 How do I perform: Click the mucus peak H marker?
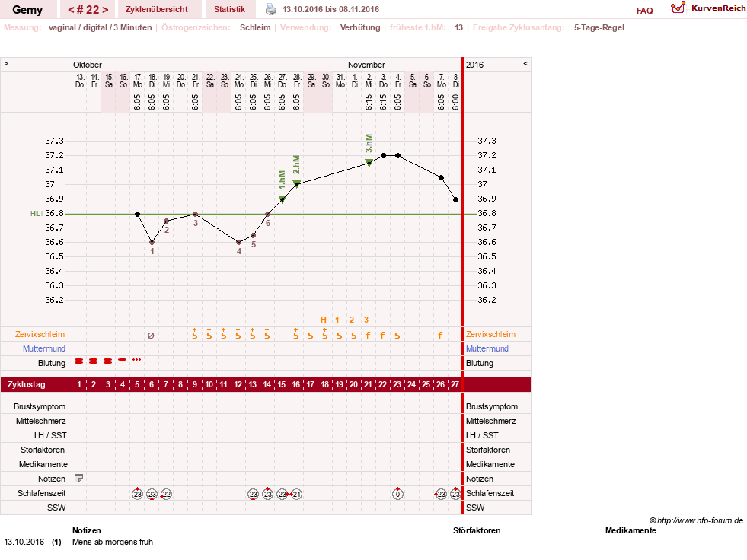pos(324,320)
